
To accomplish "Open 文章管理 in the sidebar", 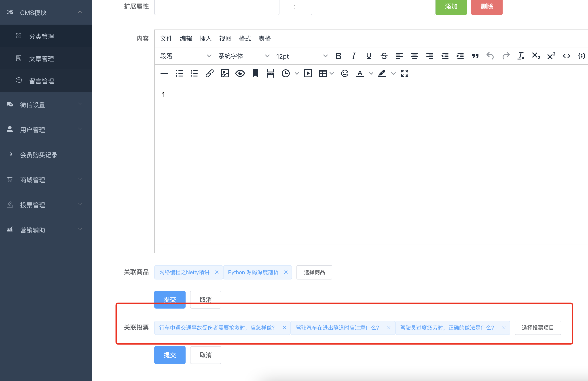I will 42,59.
